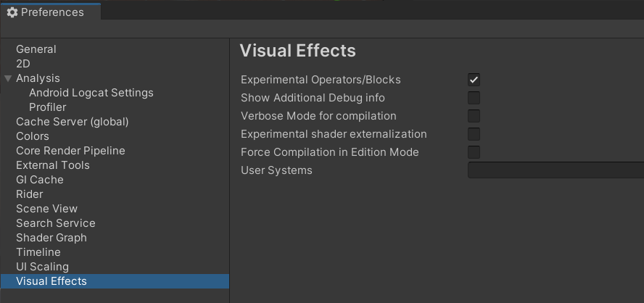Click the Preferences gear icon
The width and height of the screenshot is (644, 303).
point(12,12)
